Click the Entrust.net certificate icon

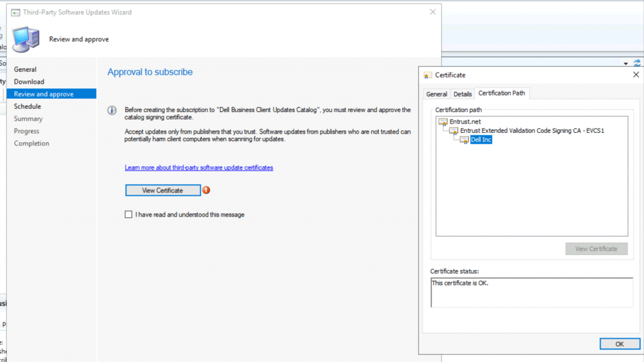point(443,122)
